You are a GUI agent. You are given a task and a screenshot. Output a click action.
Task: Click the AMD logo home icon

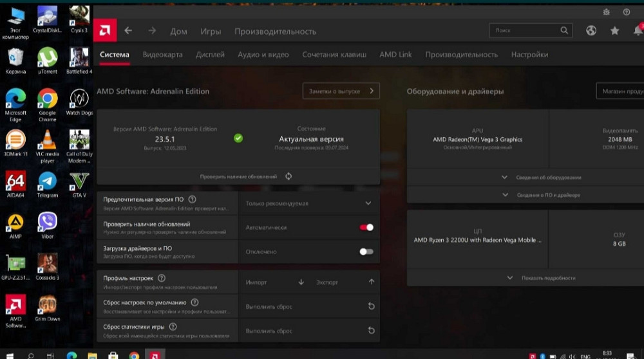(x=104, y=30)
